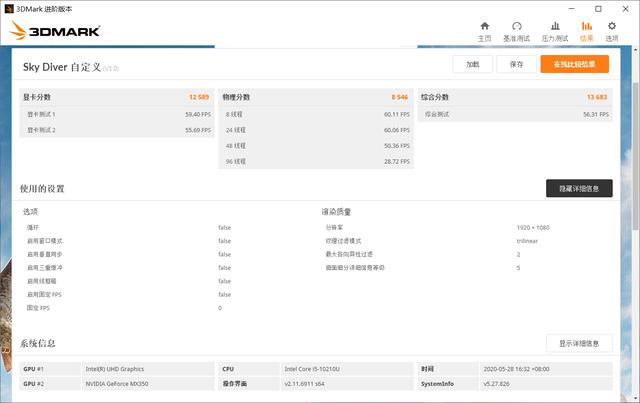Switch to the Results (结果) tab
The width and height of the screenshot is (640, 403).
pyautogui.click(x=587, y=32)
